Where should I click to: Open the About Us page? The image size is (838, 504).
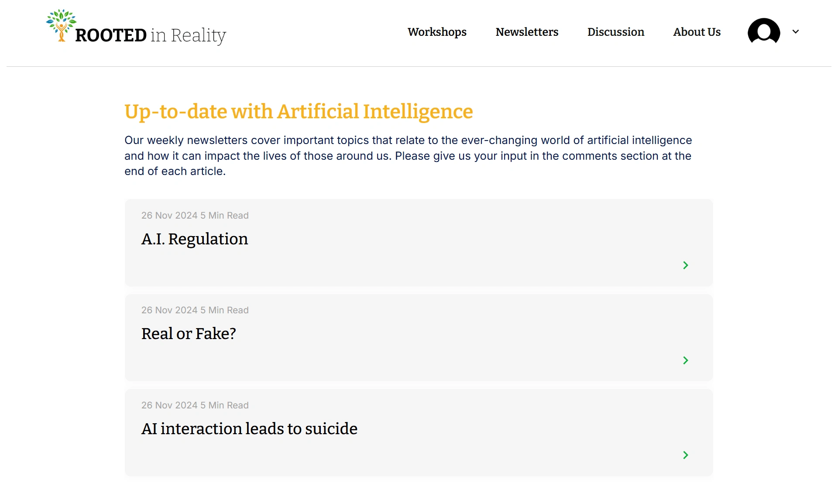697,32
